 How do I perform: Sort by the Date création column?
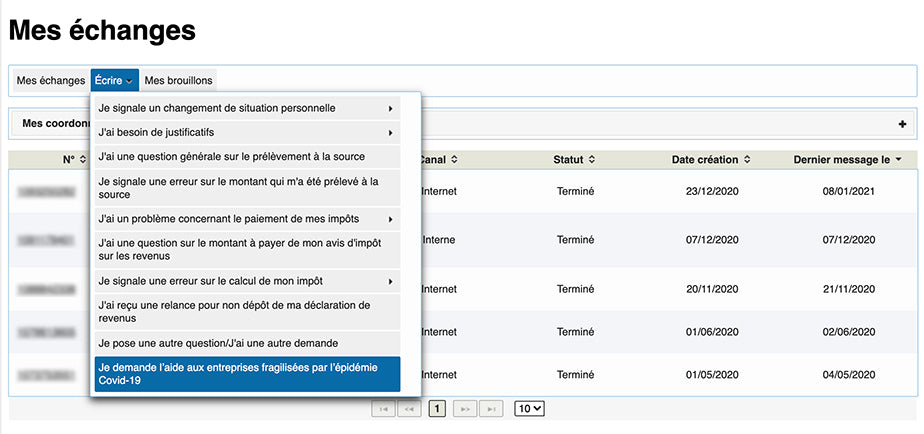pyautogui.click(x=711, y=159)
